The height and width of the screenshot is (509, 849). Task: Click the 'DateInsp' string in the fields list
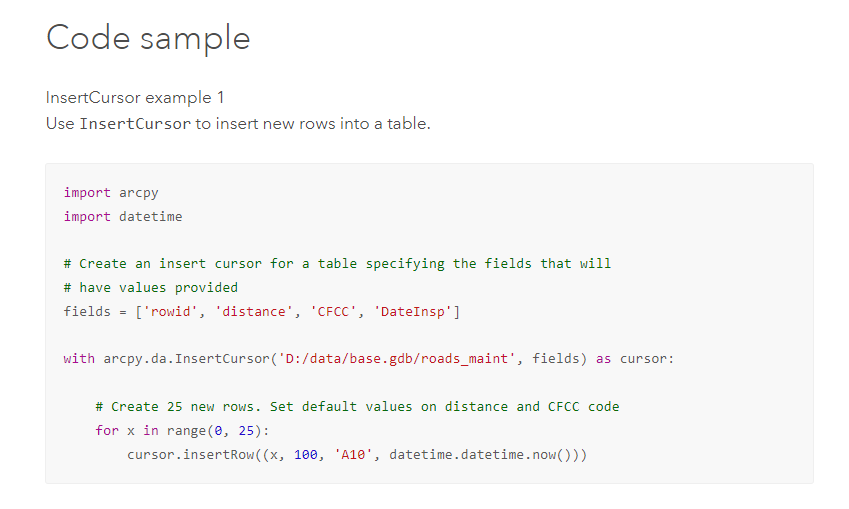(x=413, y=311)
